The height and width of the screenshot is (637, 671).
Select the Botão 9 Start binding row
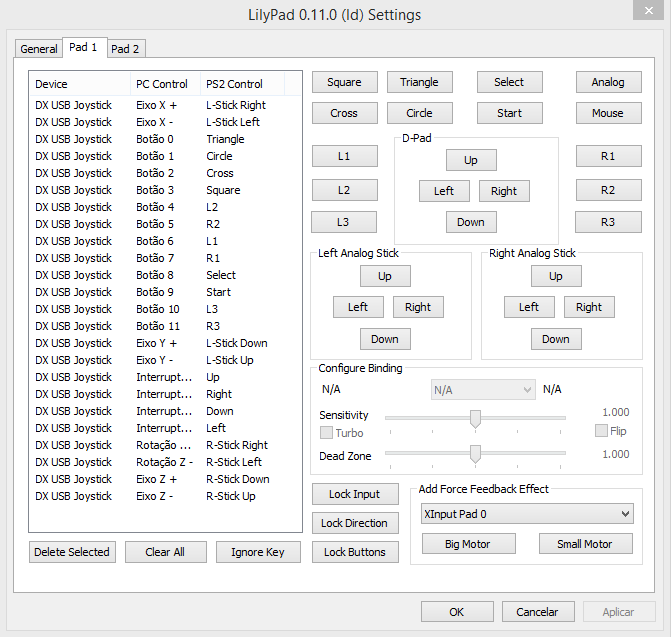[x=165, y=292]
